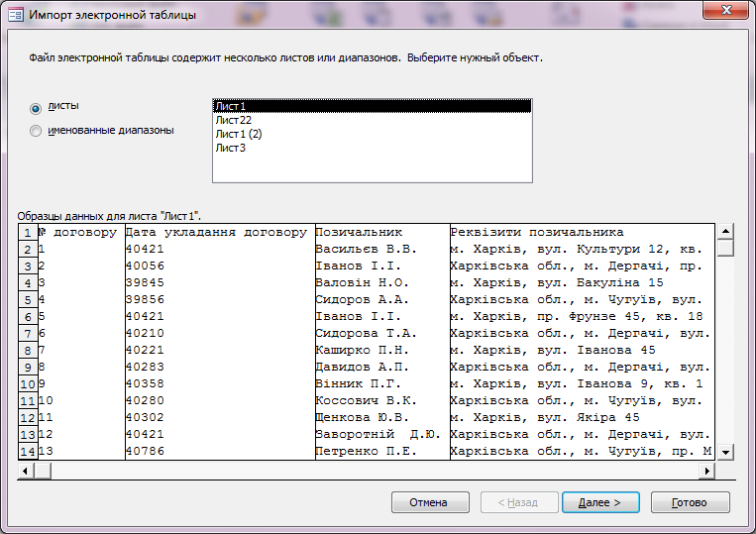Screen dimensions: 756x534
Task: Click date cell '40221'
Action: pyautogui.click(x=220, y=351)
